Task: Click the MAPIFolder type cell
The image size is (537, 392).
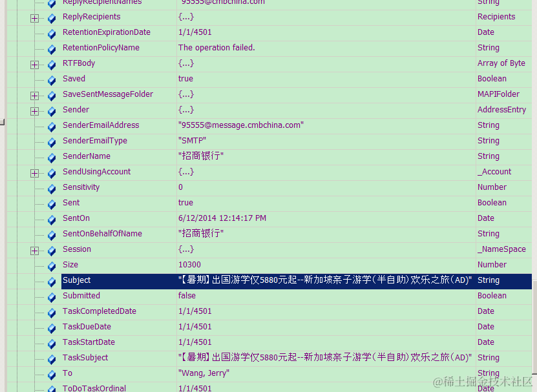Action: click(498, 94)
